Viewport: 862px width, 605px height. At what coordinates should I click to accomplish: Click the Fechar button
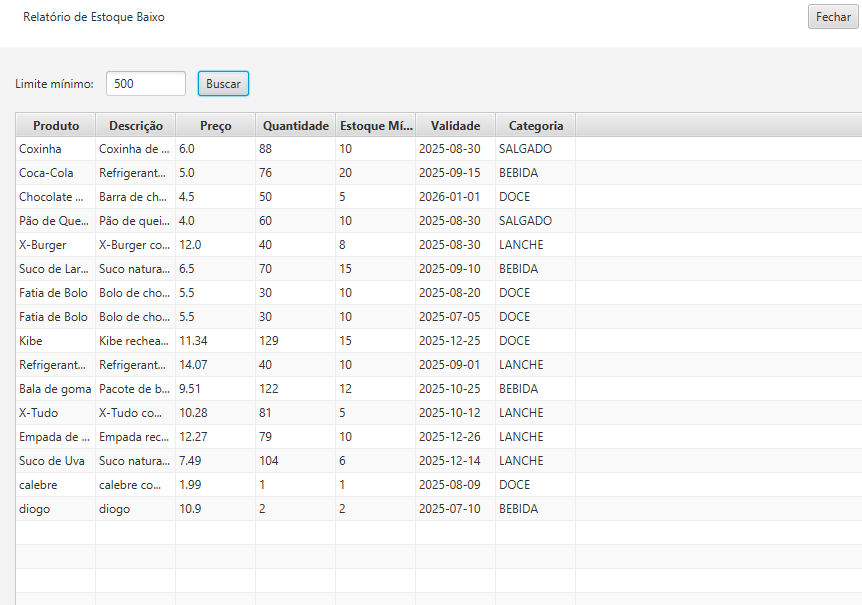[833, 17]
